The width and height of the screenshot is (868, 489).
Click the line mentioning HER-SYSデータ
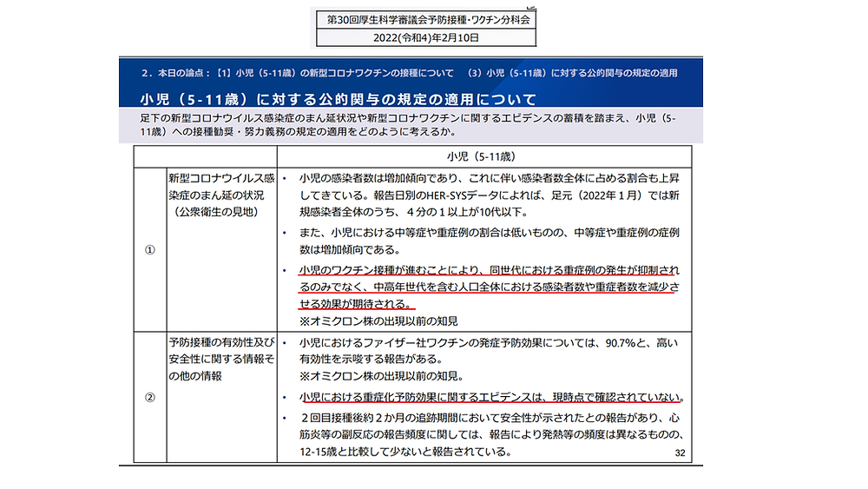490,195
